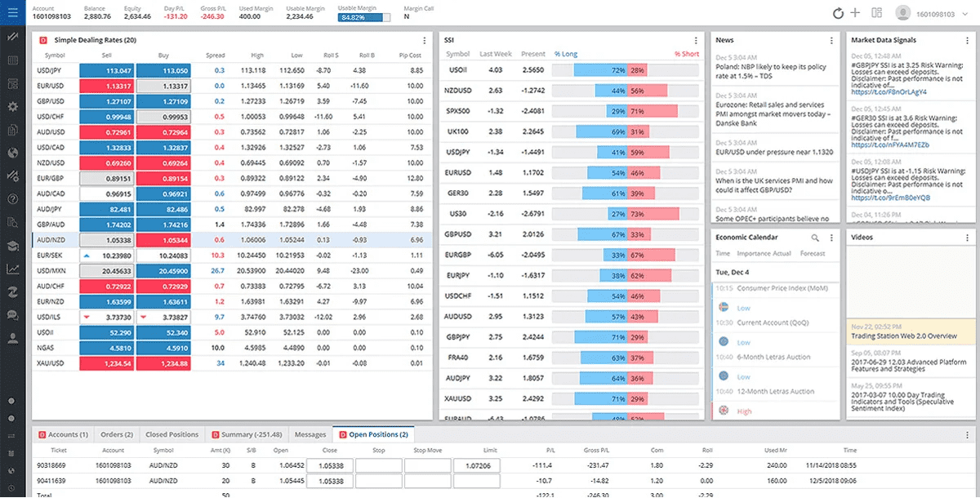The width and height of the screenshot is (980, 498).
Task: Switch to the Closed Positions tab
Action: coord(171,434)
